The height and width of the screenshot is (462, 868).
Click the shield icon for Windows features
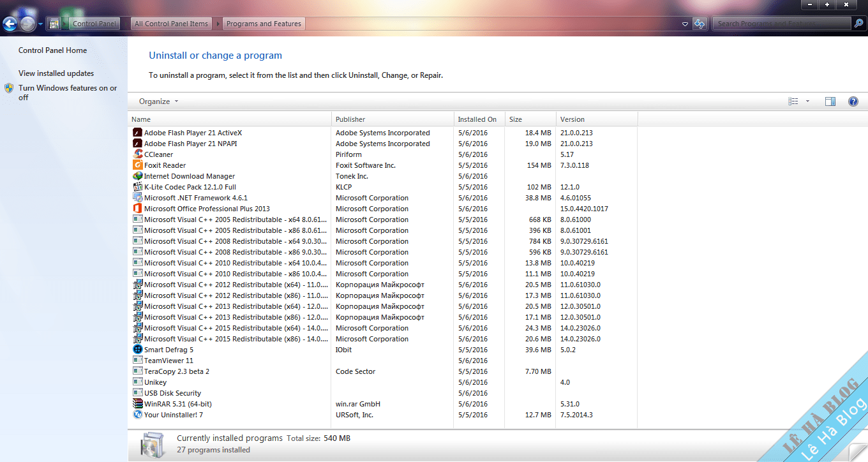pyautogui.click(x=9, y=88)
